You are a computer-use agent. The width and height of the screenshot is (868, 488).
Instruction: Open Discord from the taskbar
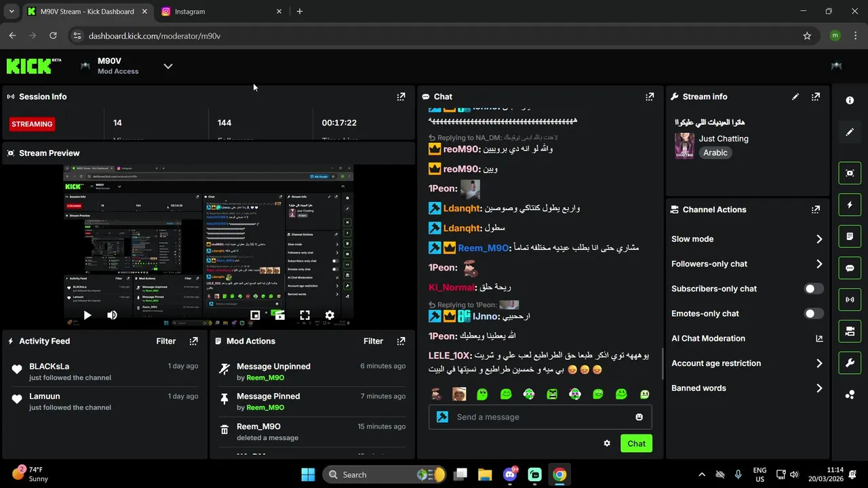(511, 474)
